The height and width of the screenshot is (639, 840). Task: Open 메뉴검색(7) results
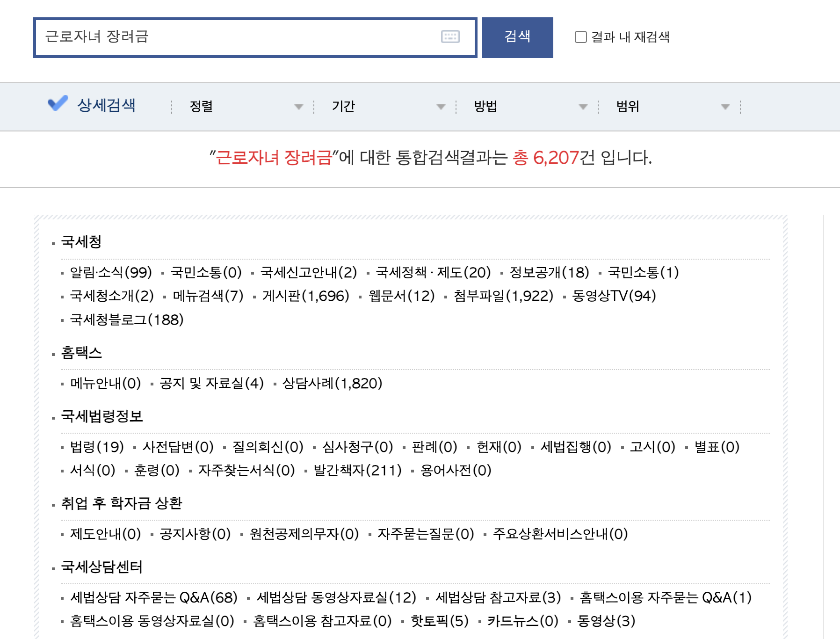[x=208, y=296]
